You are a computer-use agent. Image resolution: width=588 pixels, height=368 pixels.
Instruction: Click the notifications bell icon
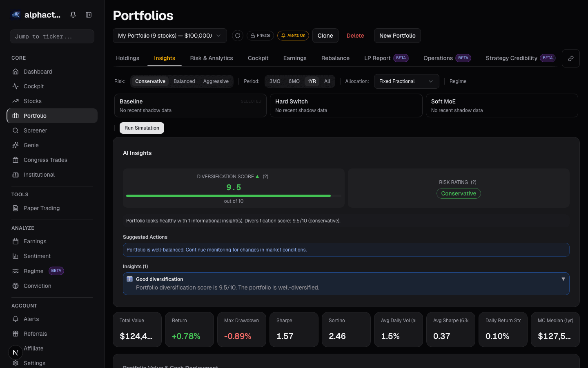[x=73, y=14]
